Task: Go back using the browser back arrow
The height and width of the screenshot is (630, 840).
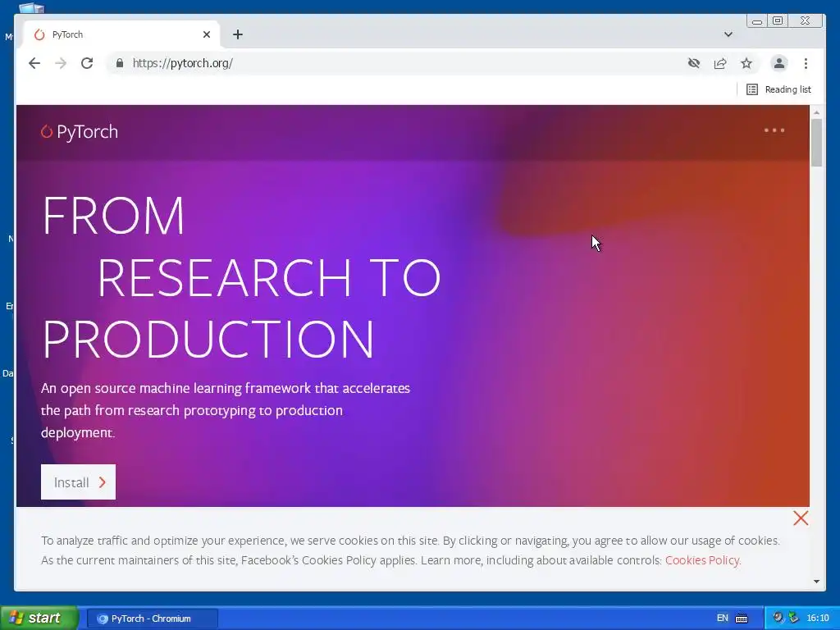Action: pyautogui.click(x=34, y=63)
